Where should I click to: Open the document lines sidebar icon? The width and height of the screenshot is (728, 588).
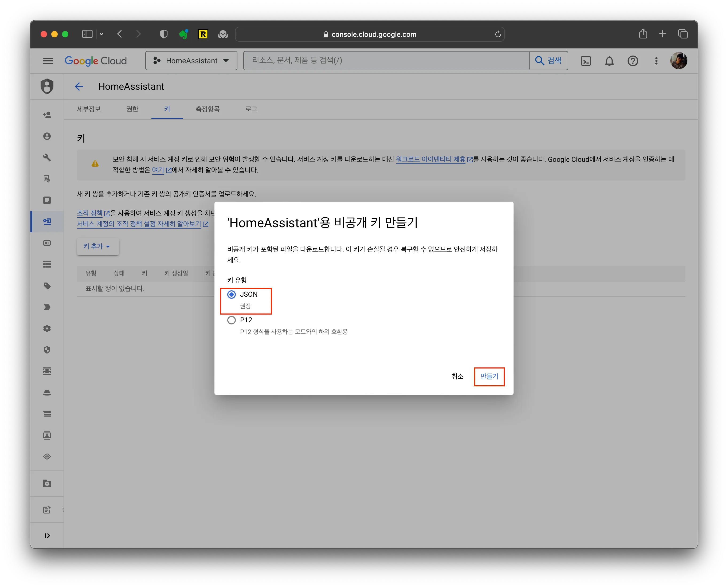coord(47,200)
